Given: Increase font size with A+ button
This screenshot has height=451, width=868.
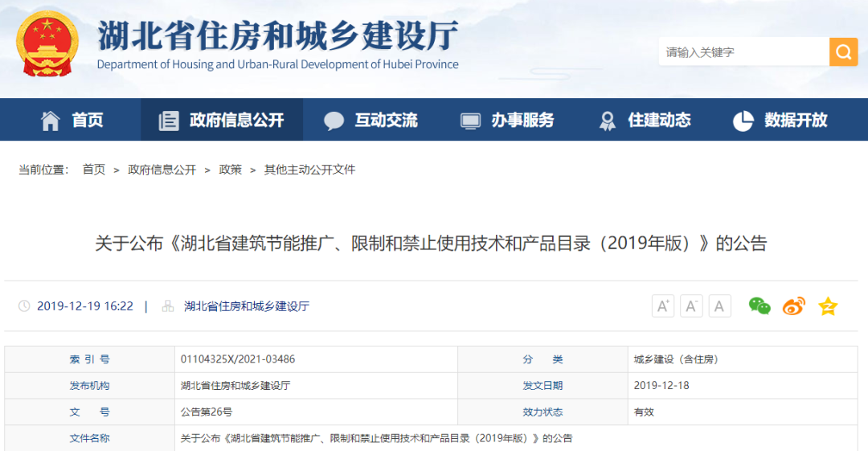Looking at the screenshot, I should 663,306.
